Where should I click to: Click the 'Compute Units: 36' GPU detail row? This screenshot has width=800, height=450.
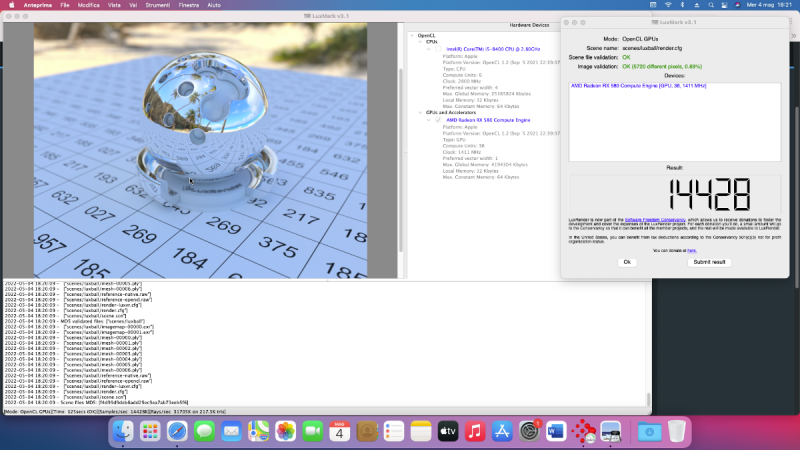[464, 146]
